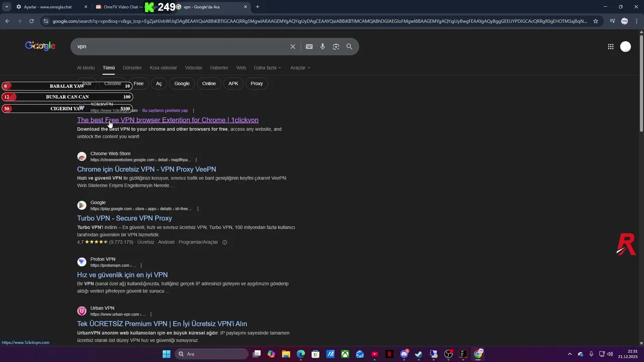Start voice search with the microphone

click(x=323, y=47)
